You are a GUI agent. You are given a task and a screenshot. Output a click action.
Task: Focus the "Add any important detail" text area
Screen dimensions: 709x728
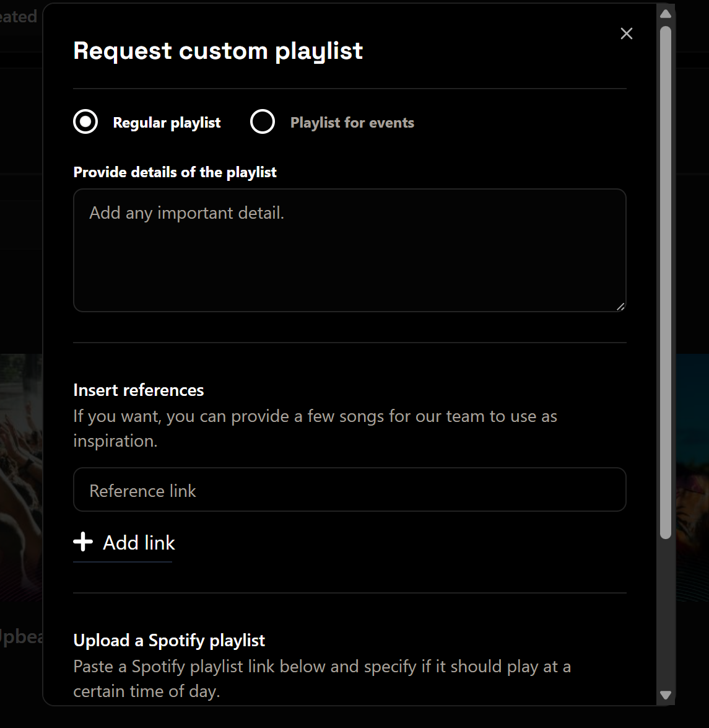pos(349,250)
